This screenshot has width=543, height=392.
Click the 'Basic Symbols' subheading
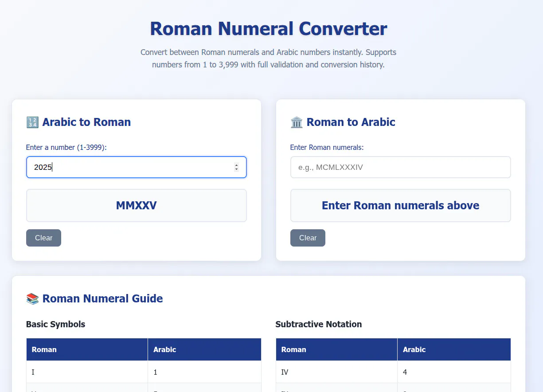tap(56, 324)
